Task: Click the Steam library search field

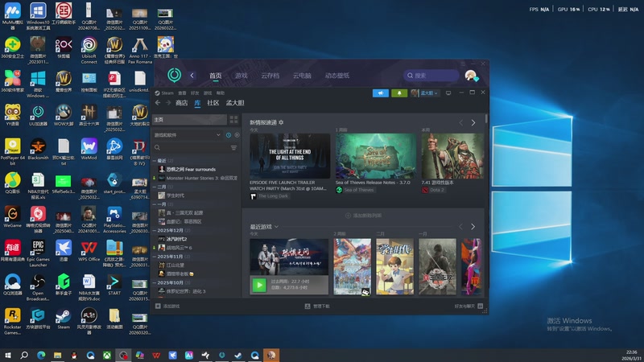Action: 192,148
